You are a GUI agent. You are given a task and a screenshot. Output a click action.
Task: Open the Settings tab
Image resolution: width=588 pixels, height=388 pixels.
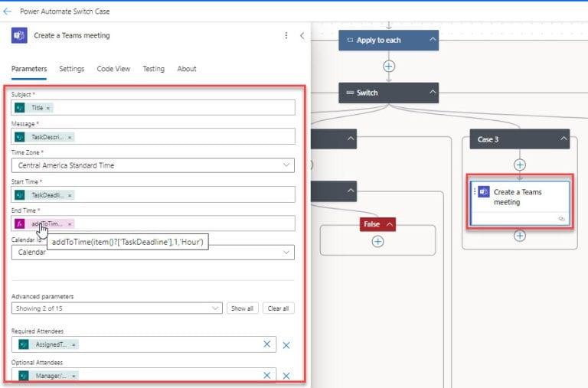pos(72,69)
